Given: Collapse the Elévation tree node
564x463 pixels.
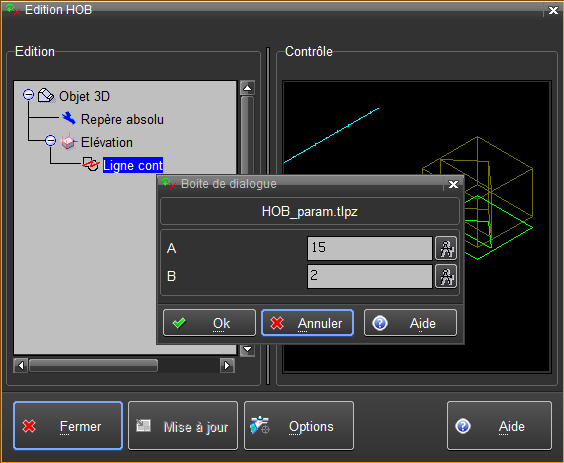Looking at the screenshot, I should (x=50, y=140).
